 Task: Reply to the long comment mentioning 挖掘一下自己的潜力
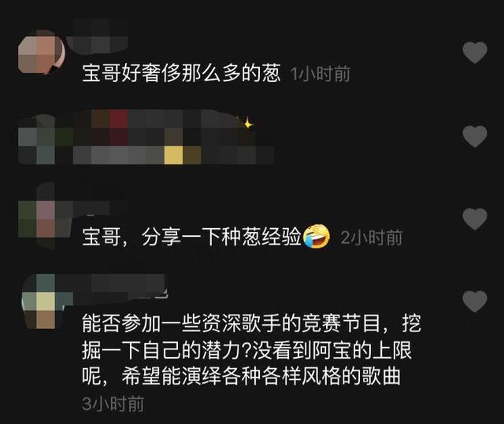(x=251, y=349)
